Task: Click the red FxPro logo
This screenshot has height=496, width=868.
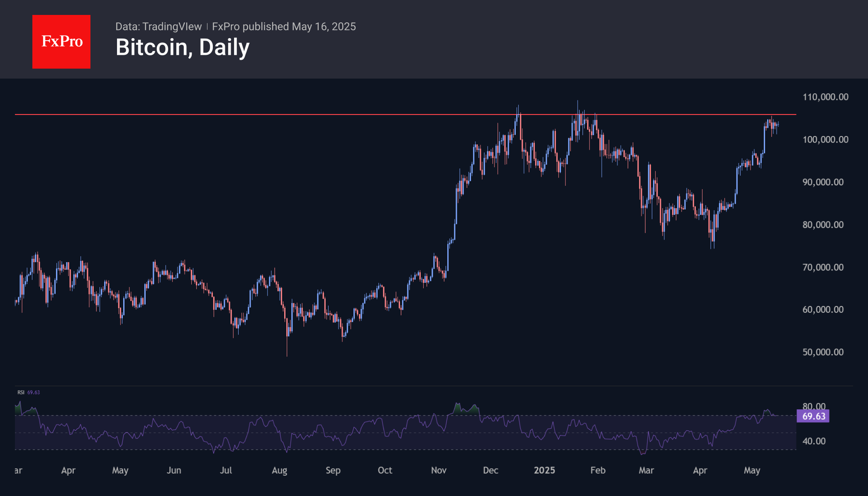Action: tap(61, 41)
